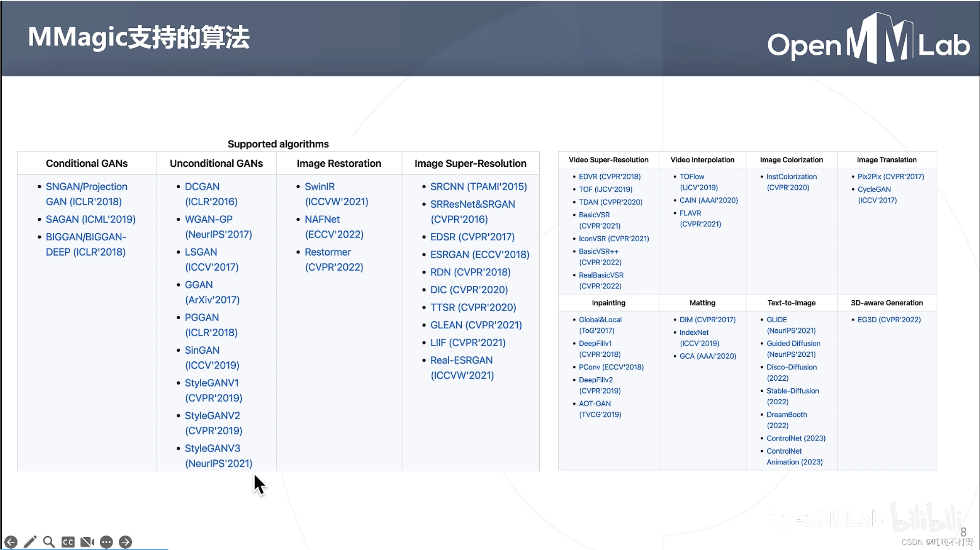The image size is (980, 550).
Task: Open Disco-Diffusion (2022) link
Action: (x=791, y=373)
